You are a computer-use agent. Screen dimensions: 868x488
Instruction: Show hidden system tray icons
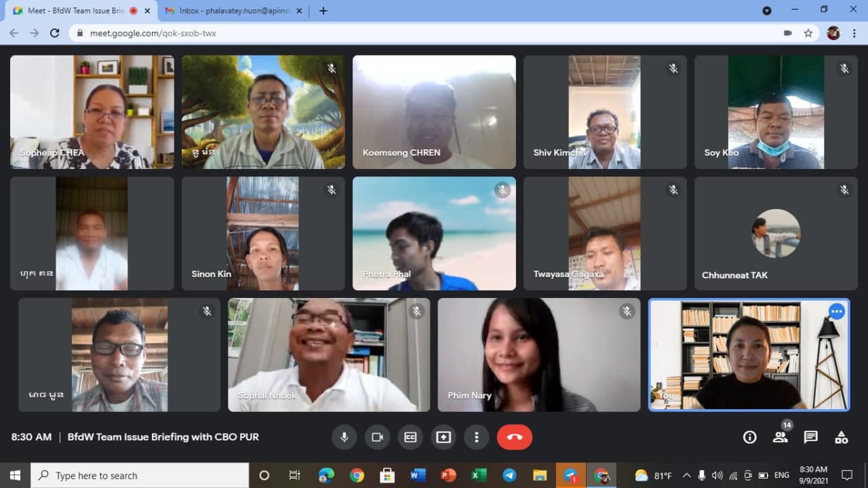[686, 475]
